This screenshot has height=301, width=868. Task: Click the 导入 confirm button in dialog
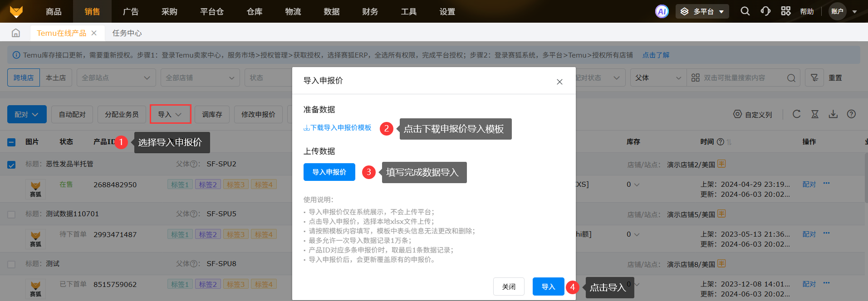tap(549, 286)
